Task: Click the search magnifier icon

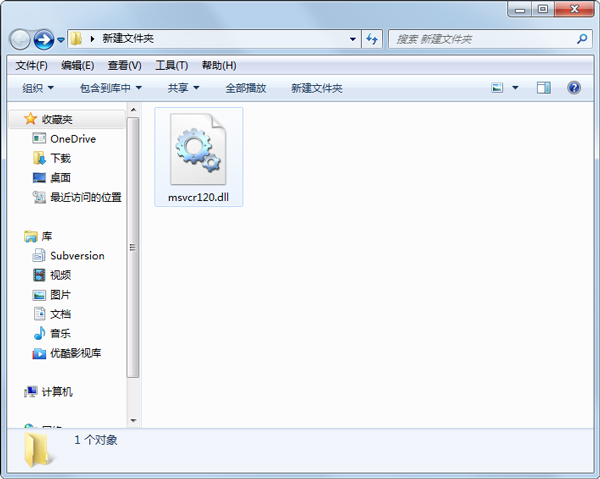Action: pos(583,39)
